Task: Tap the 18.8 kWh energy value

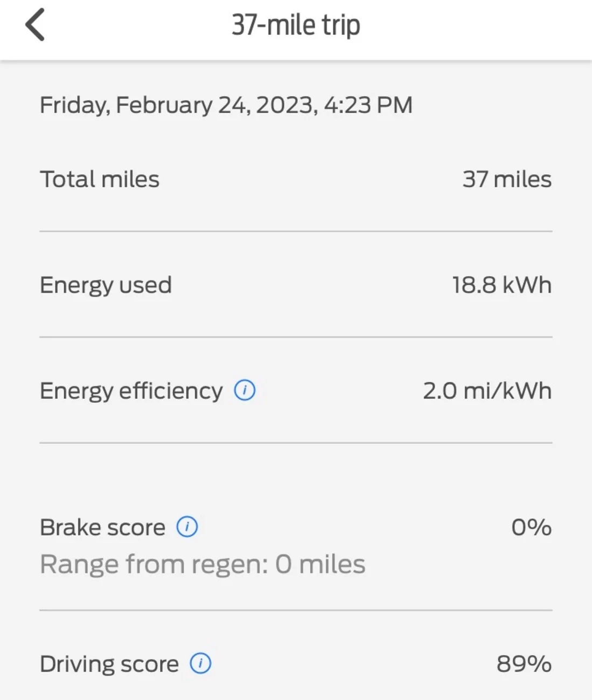Action: pyautogui.click(x=502, y=285)
